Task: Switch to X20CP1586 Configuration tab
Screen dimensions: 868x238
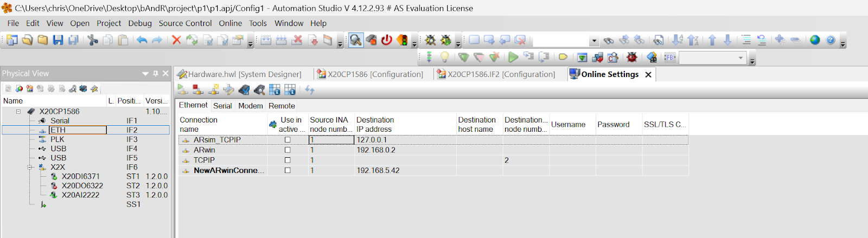Action: pyautogui.click(x=371, y=74)
